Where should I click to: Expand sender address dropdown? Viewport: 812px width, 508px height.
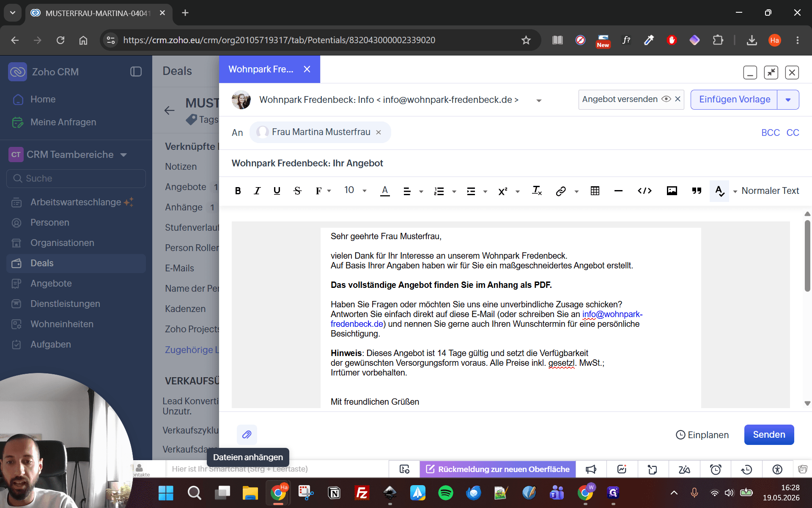click(x=539, y=101)
